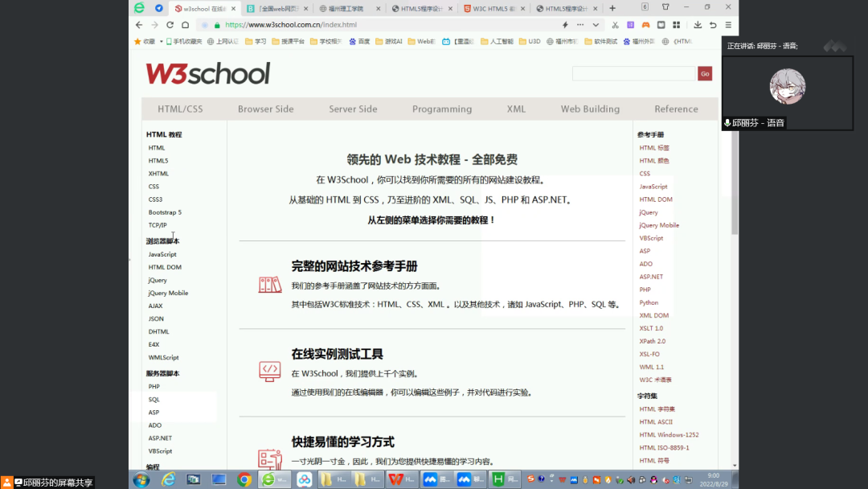The width and height of the screenshot is (868, 489).
Task: Open the 学习 bookmark folder
Action: click(x=256, y=42)
